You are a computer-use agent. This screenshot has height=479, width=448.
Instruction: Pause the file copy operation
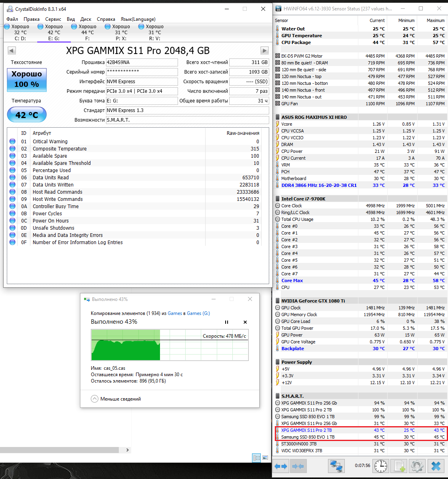(x=226, y=322)
